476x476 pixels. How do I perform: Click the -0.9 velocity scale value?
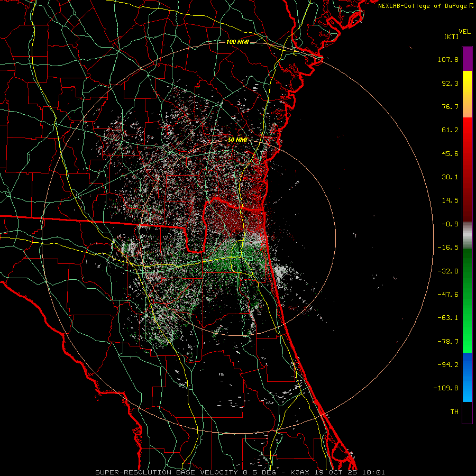click(x=450, y=224)
